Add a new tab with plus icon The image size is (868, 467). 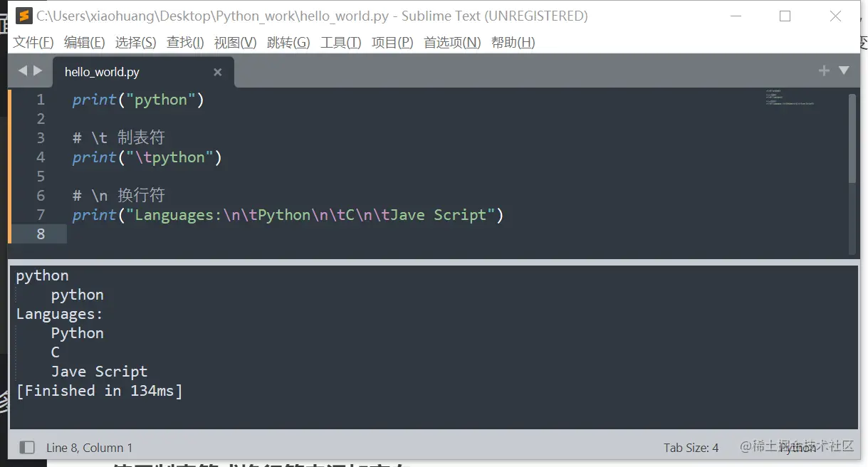824,70
